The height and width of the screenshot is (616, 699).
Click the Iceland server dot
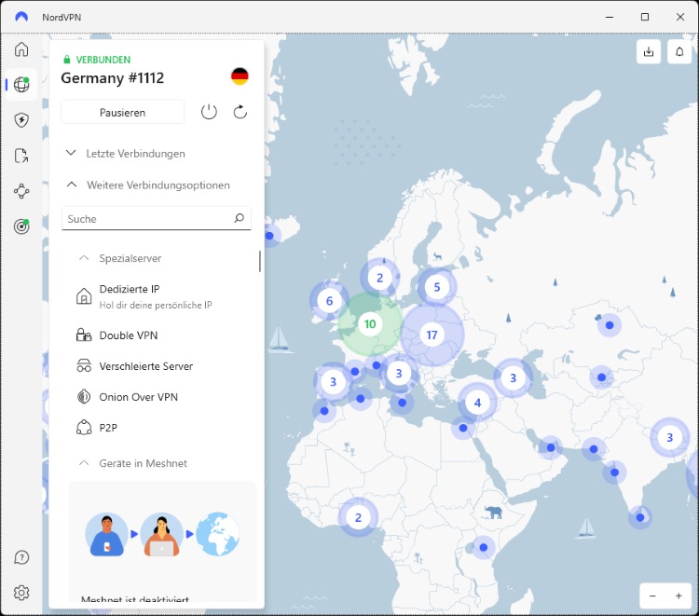click(269, 236)
